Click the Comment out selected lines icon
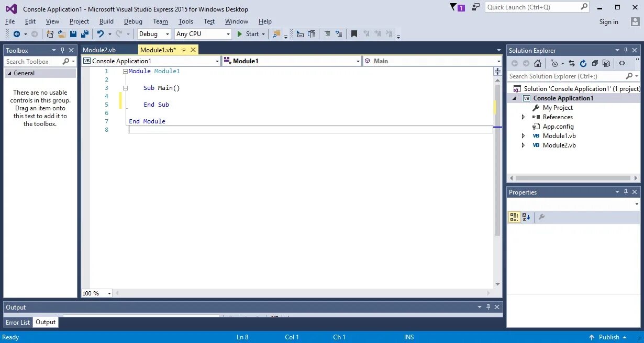 [327, 34]
